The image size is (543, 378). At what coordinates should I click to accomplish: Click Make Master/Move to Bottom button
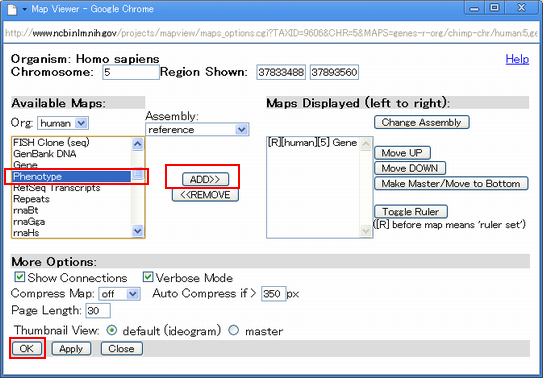[x=451, y=183]
